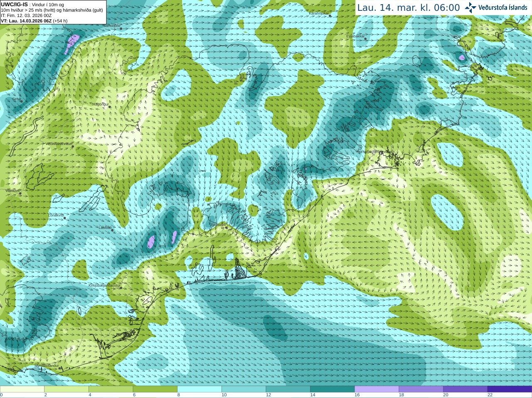The height and width of the screenshot is (398, 532).
Task: Click the Kirkjubæjarklaustur station label
Action: pyautogui.click(x=104, y=286)
